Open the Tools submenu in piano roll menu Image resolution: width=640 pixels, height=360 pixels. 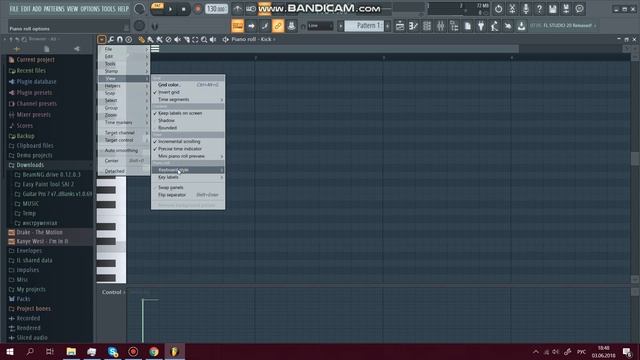pyautogui.click(x=124, y=64)
